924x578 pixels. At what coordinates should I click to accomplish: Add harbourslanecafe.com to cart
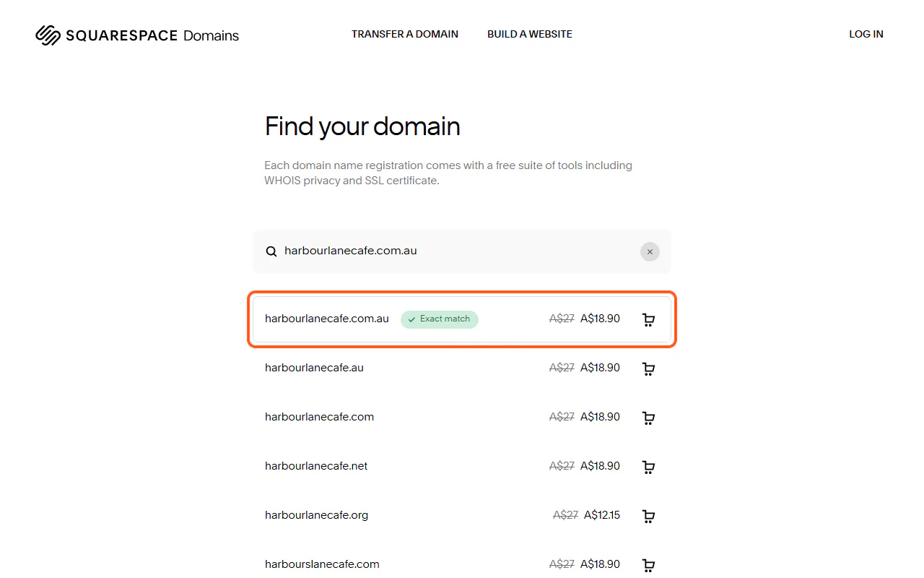[649, 565]
